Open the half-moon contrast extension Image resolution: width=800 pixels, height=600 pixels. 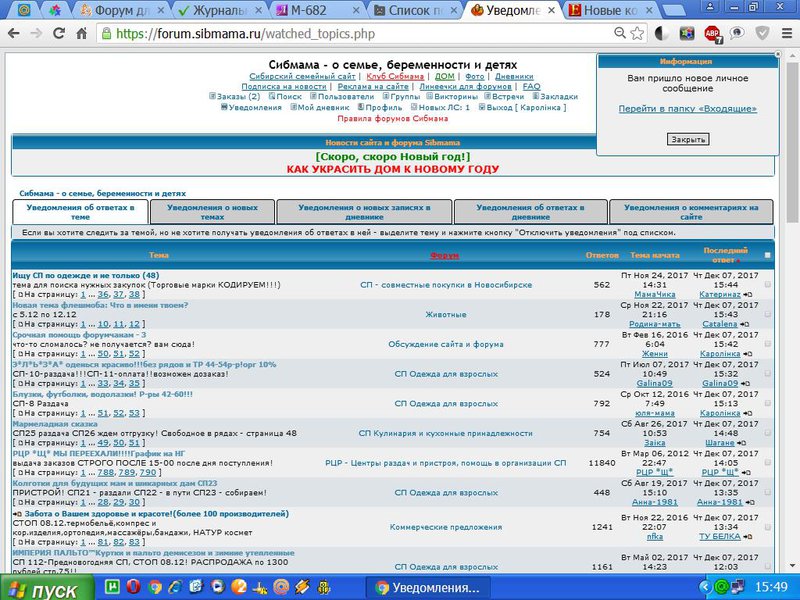tap(662, 34)
